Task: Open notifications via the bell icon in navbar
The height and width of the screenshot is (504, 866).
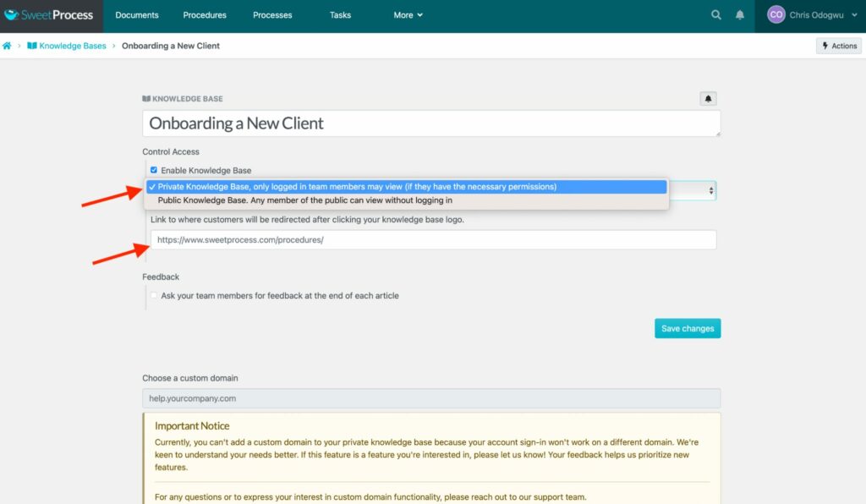Action: 740,14
